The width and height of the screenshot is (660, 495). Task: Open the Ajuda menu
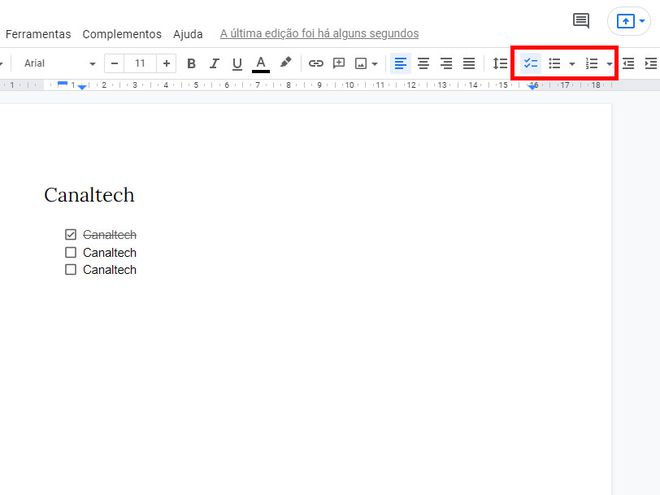click(188, 34)
